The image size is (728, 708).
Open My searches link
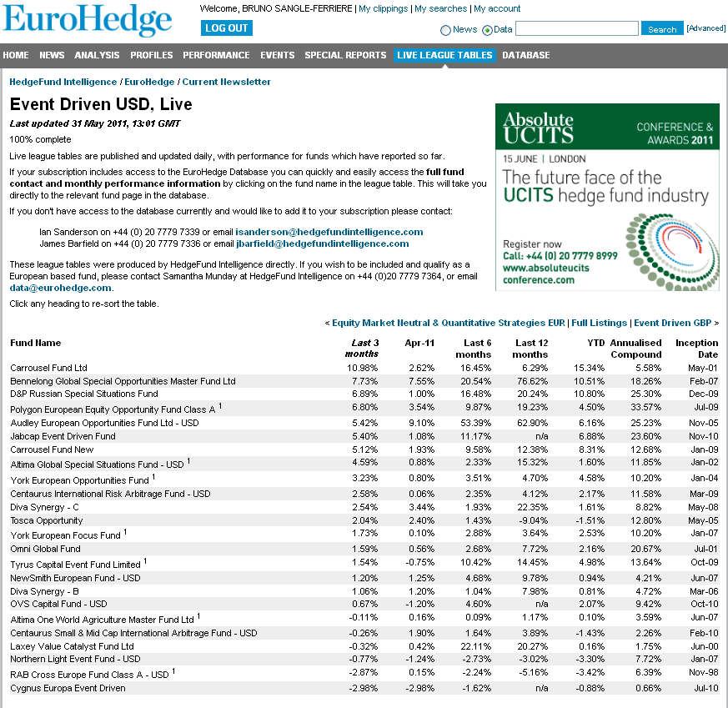point(440,8)
